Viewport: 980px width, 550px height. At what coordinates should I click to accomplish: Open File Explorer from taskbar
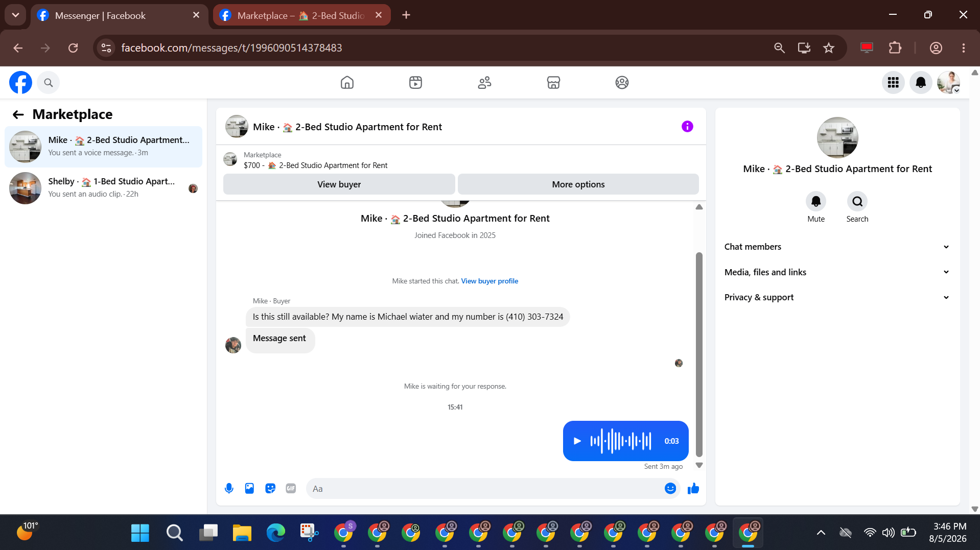click(242, 533)
